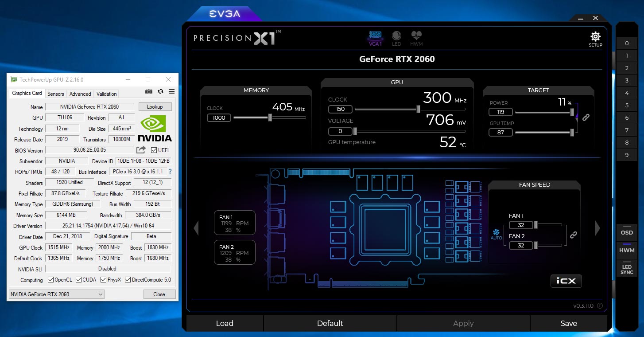Image resolution: width=644 pixels, height=337 pixels.
Task: Click the GPU clock offset field 150
Action: [340, 109]
